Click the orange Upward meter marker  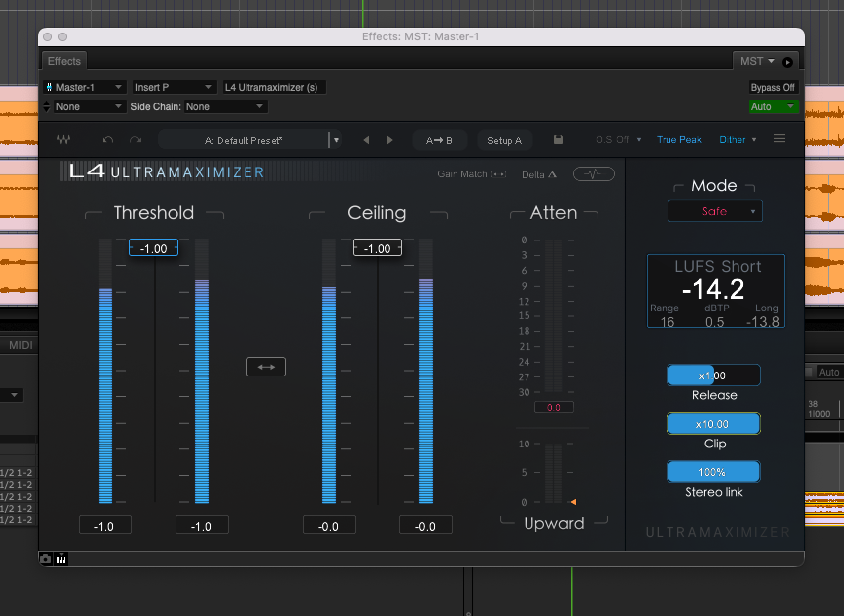point(573,502)
